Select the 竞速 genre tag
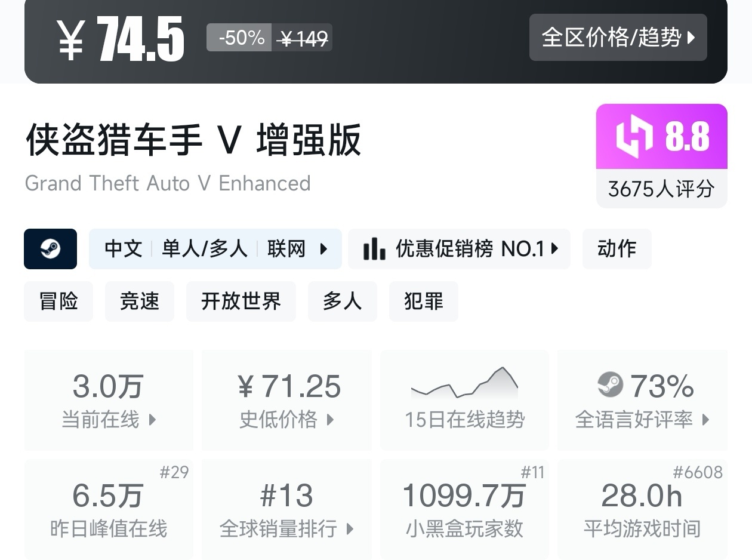The width and height of the screenshot is (752, 560). [140, 301]
